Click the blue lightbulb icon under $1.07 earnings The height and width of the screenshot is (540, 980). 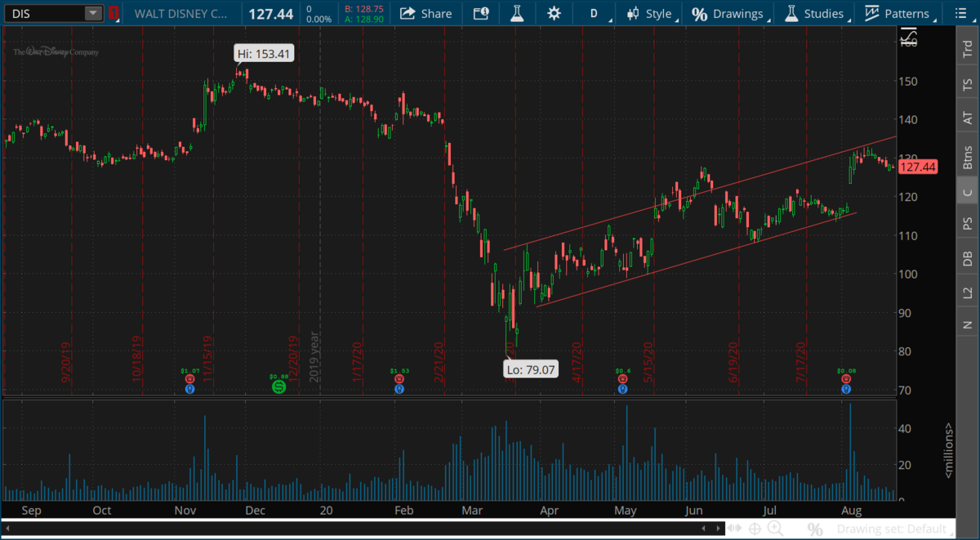[189, 389]
